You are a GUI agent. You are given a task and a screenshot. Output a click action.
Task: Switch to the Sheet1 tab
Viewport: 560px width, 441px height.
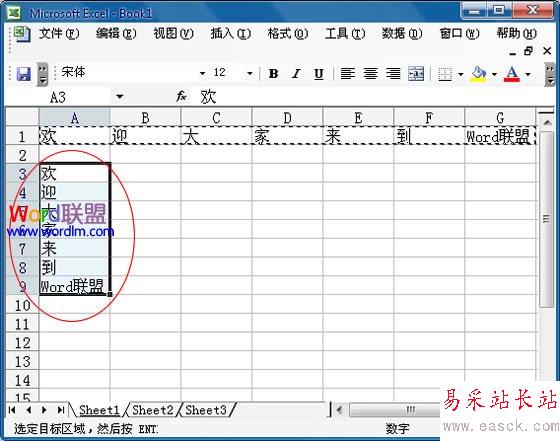(99, 410)
